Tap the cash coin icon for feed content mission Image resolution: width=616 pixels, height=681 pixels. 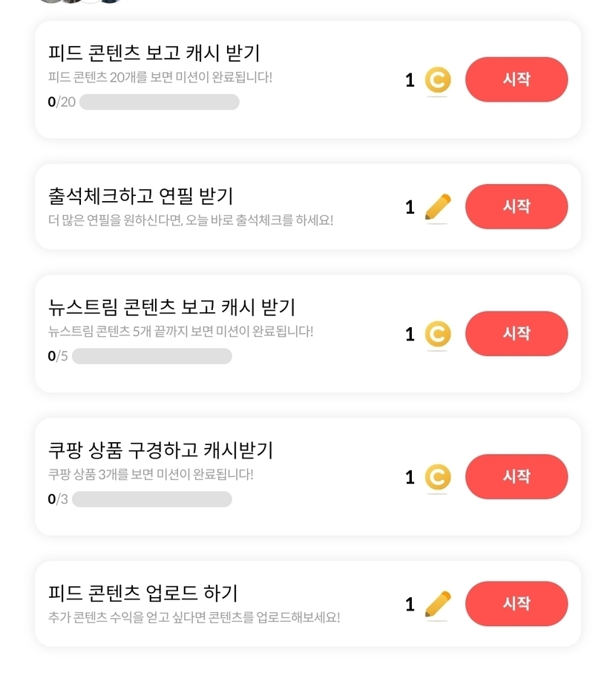(x=438, y=80)
